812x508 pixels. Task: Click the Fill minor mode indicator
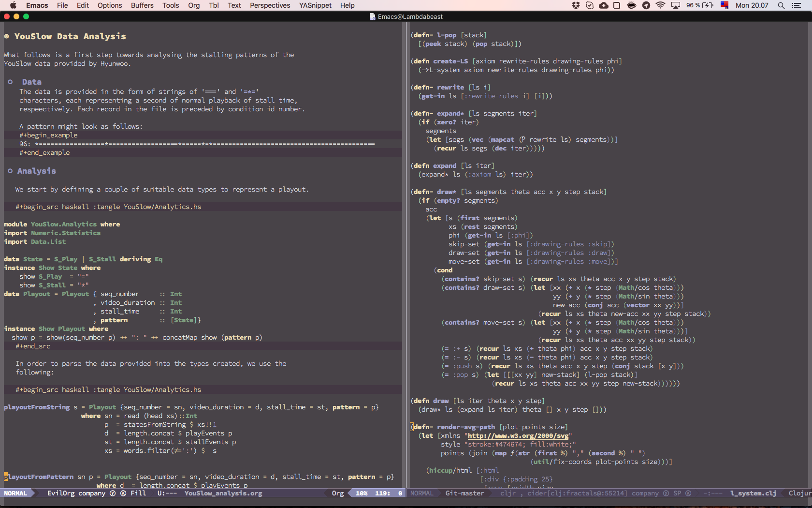[138, 493]
